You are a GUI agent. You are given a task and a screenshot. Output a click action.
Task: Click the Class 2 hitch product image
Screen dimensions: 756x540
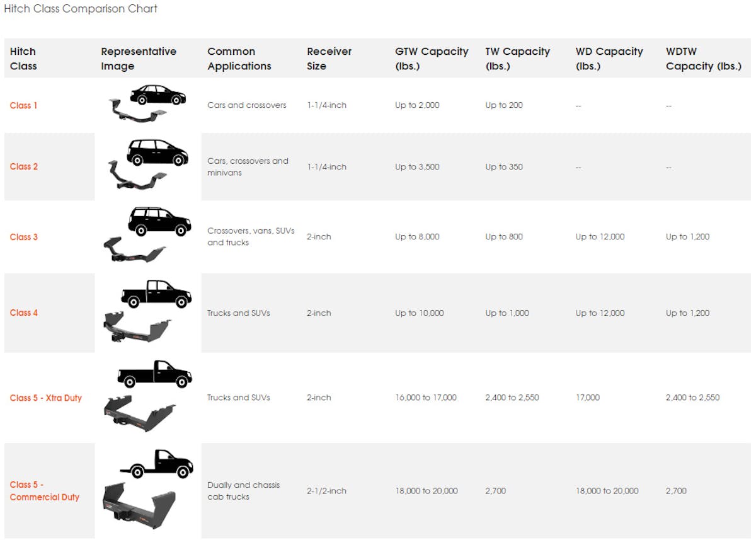tap(137, 175)
